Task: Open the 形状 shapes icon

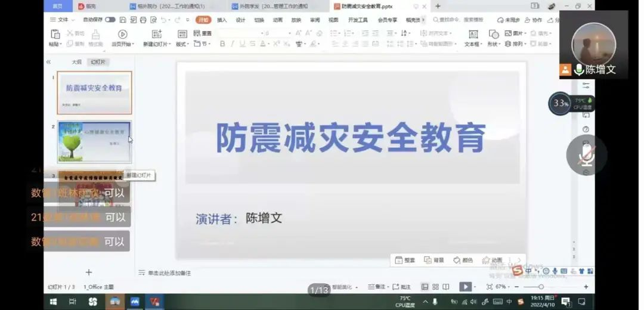Action: (494, 34)
